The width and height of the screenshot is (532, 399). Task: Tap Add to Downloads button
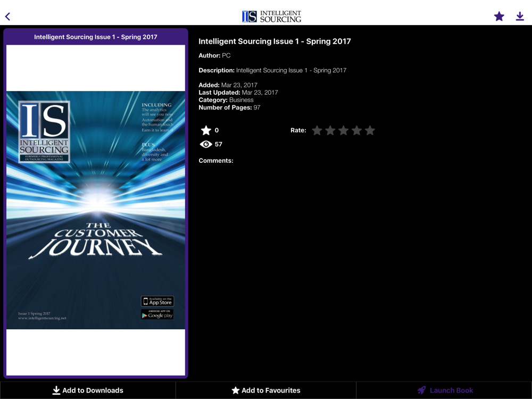(x=88, y=390)
